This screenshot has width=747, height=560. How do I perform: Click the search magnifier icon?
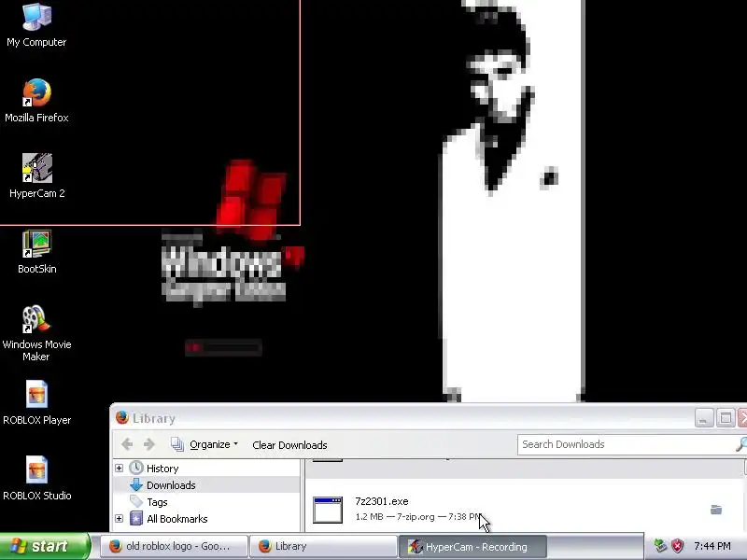pyautogui.click(x=741, y=444)
